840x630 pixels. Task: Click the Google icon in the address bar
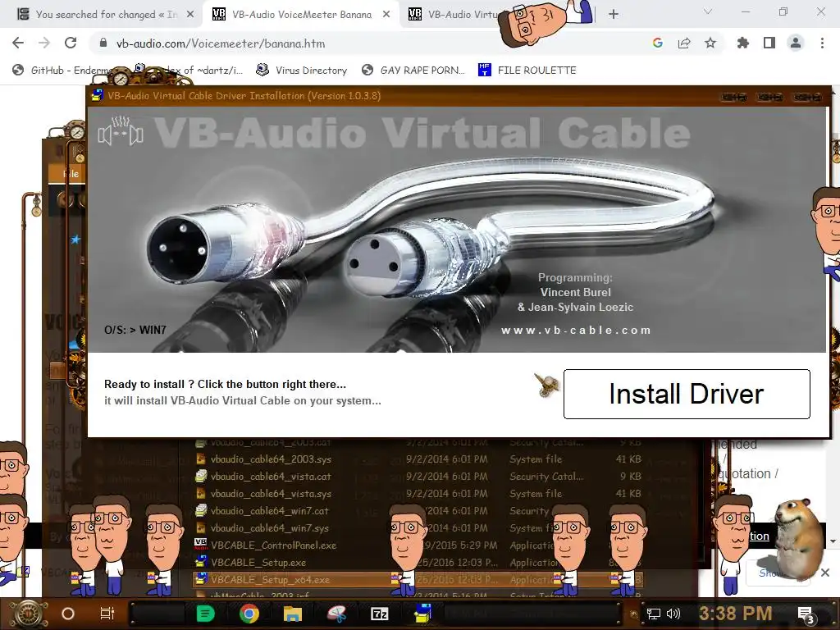(657, 43)
